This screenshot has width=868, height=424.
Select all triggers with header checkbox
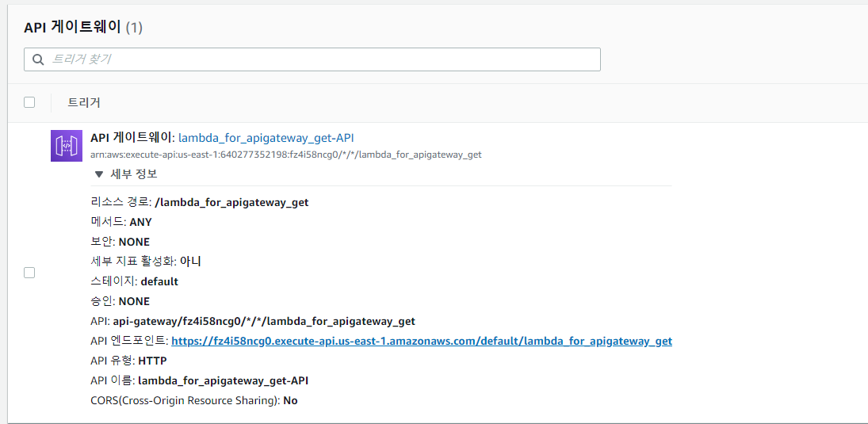pyautogui.click(x=29, y=102)
